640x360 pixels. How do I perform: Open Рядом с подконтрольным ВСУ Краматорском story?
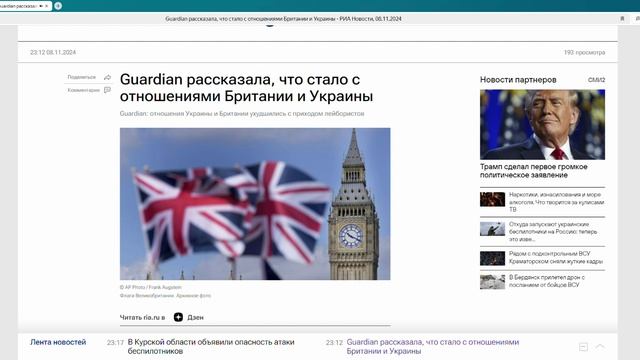coord(556,258)
